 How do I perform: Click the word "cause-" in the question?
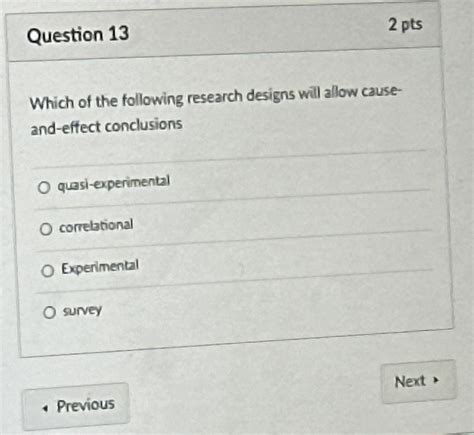381,91
